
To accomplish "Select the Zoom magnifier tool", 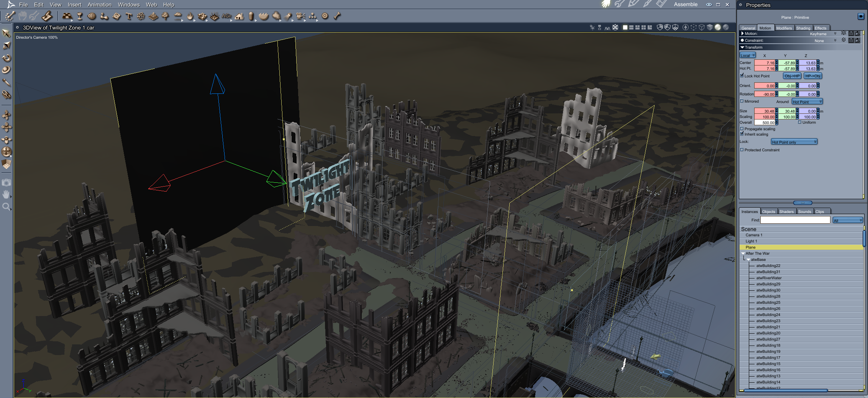I will 7,207.
